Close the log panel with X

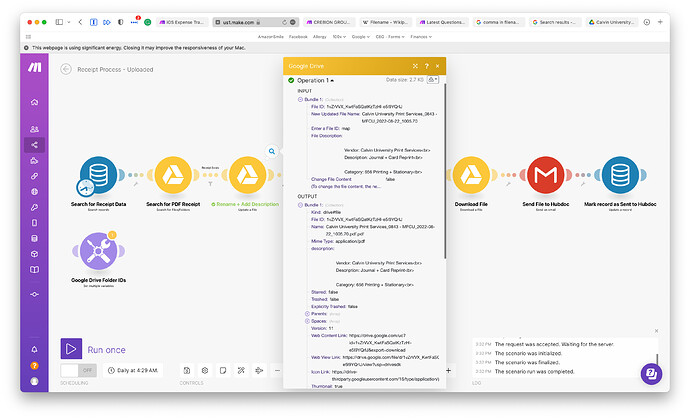coord(656,331)
